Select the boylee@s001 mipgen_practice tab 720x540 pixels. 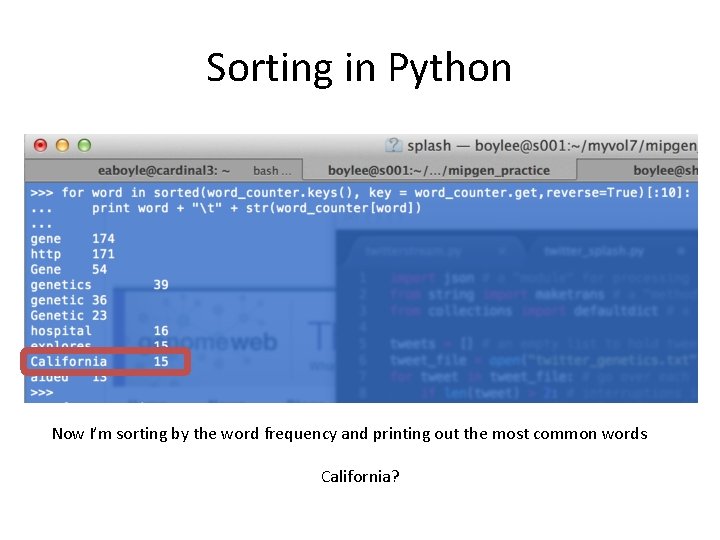(439, 170)
